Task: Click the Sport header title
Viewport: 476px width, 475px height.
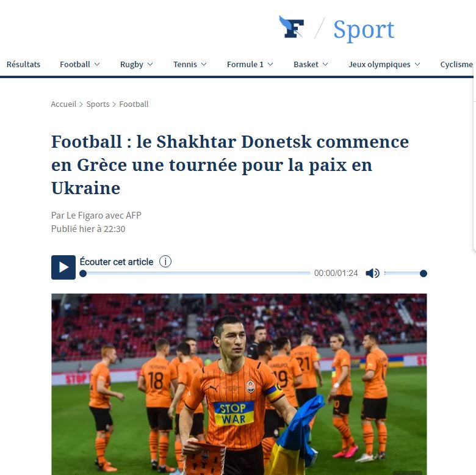Action: (364, 30)
